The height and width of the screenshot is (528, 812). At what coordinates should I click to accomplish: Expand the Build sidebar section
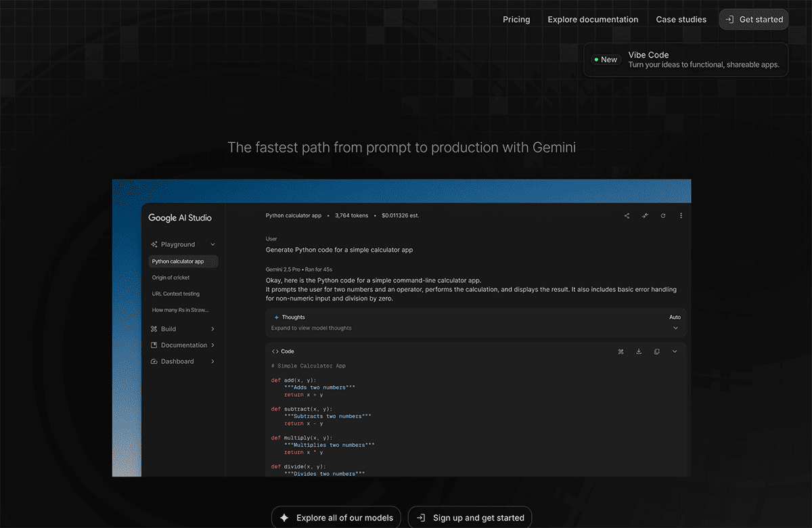[x=212, y=329]
